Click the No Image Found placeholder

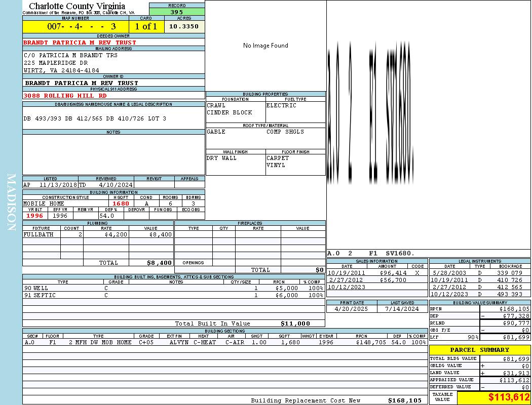[x=265, y=46]
